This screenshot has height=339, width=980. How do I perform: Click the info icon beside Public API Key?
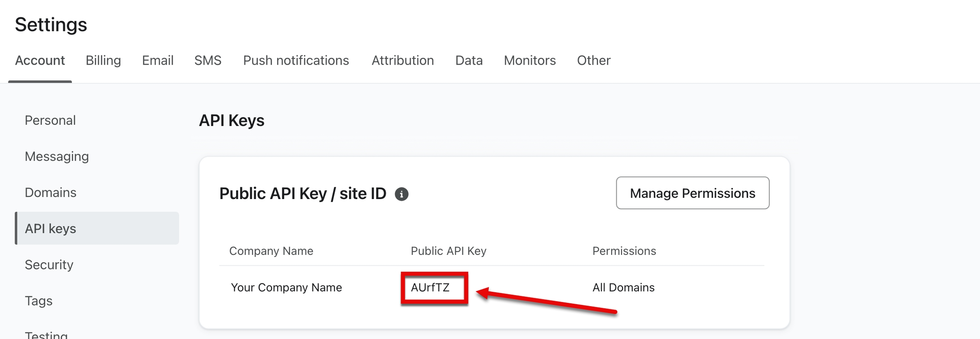[401, 194]
